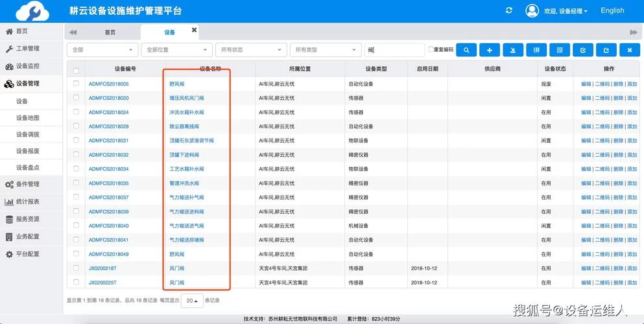Open 平台配置 sidebar menu
Image resolution: width=644 pixels, height=324 pixels.
[31, 254]
